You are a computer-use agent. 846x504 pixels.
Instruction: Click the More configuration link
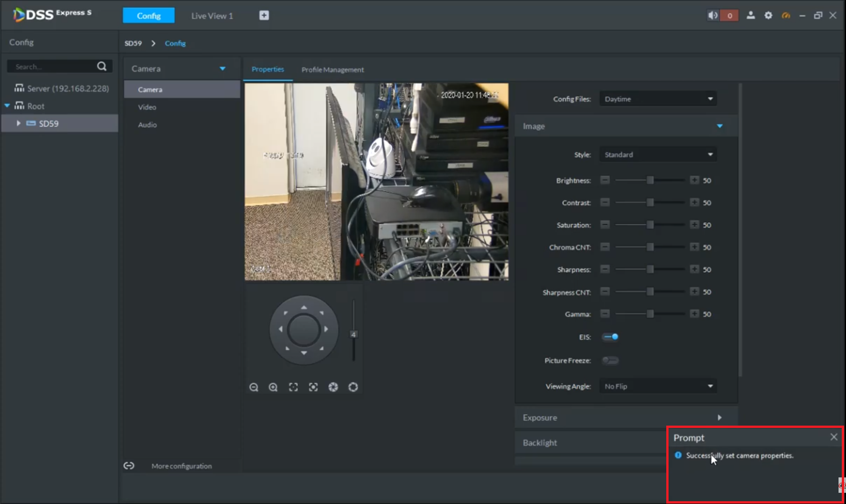pyautogui.click(x=181, y=466)
